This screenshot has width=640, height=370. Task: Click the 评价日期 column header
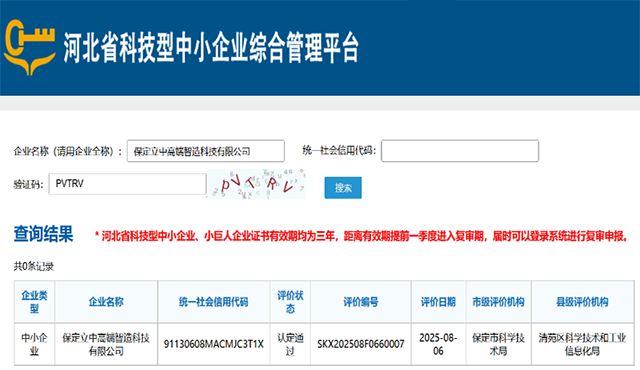(438, 302)
